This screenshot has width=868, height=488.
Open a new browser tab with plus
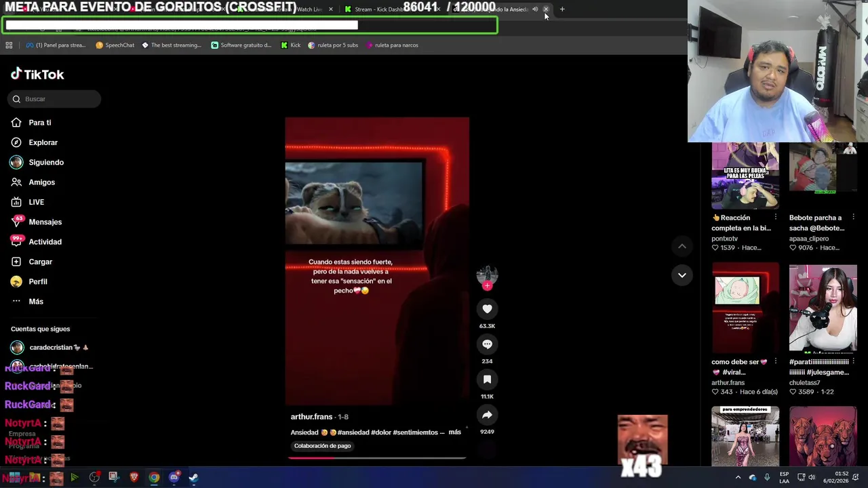tap(562, 9)
